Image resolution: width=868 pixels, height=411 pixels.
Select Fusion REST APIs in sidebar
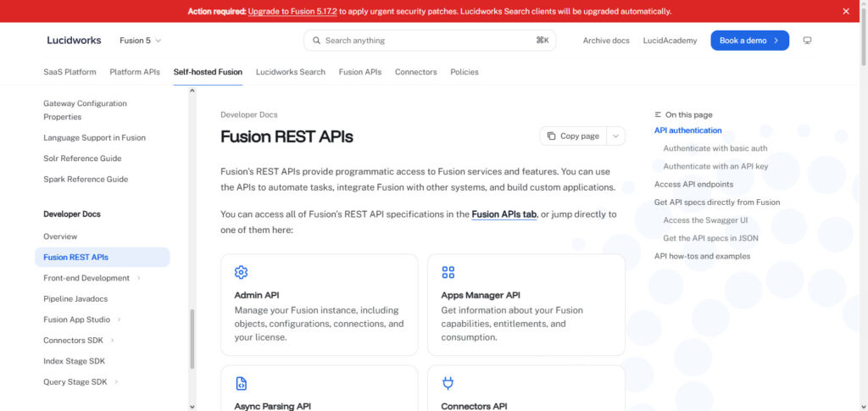coord(103,258)
